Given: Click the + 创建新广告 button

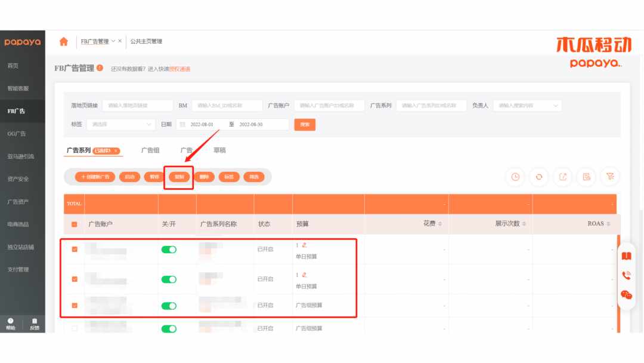Looking at the screenshot, I should click(95, 177).
